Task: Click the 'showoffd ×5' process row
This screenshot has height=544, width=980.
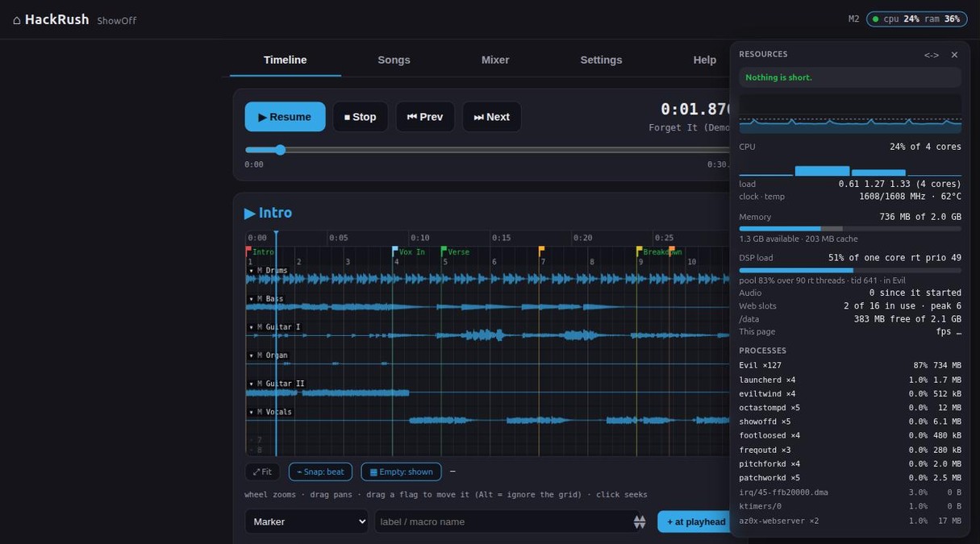Action: (x=850, y=421)
